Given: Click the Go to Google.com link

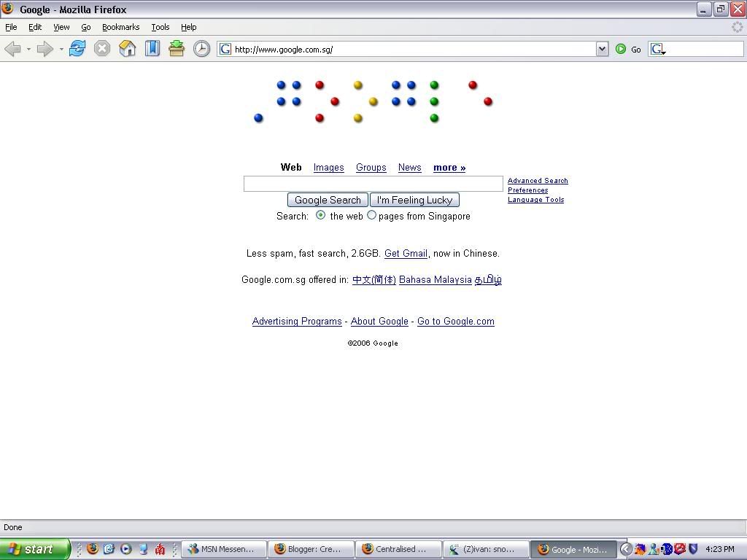Looking at the screenshot, I should (456, 322).
